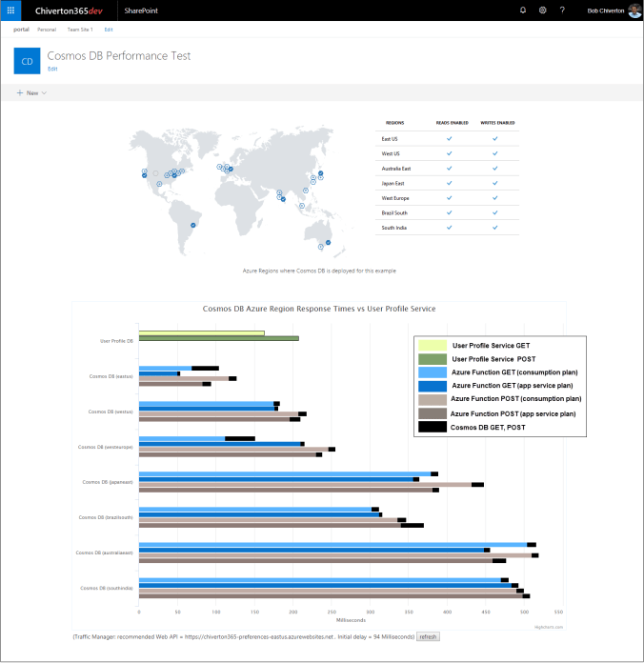Open the help question mark
Screen dimensions: 644x663
[562, 10]
